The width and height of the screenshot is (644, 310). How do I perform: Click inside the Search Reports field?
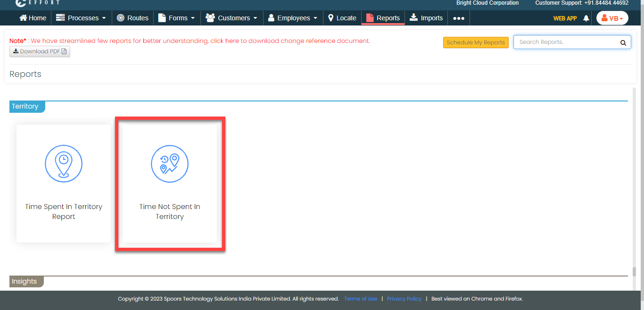[x=566, y=42]
